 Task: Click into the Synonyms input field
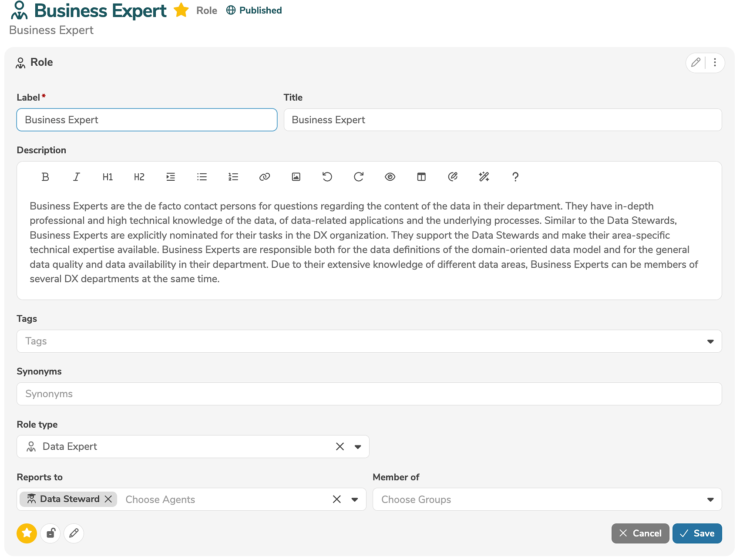pyautogui.click(x=369, y=394)
